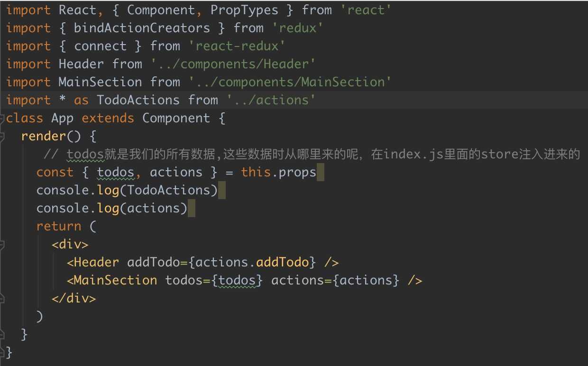
Task: Place cursor on bindActionCreators import
Action: (142, 28)
